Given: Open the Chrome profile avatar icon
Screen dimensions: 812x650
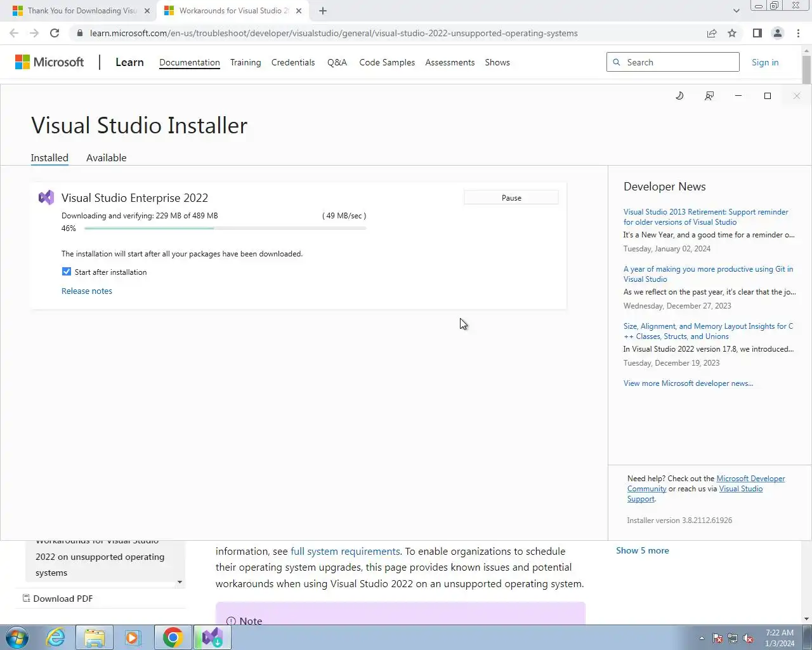Looking at the screenshot, I should point(777,33).
